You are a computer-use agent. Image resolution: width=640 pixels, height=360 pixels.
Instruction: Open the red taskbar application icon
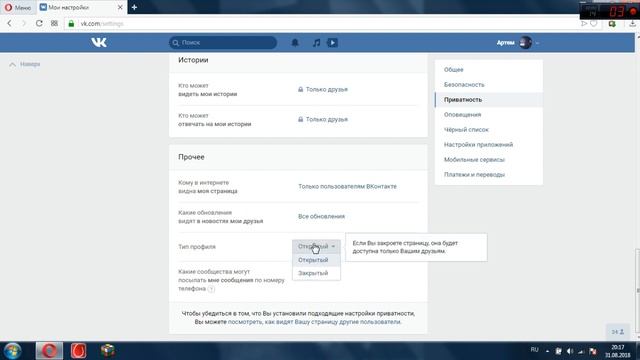(x=78, y=351)
